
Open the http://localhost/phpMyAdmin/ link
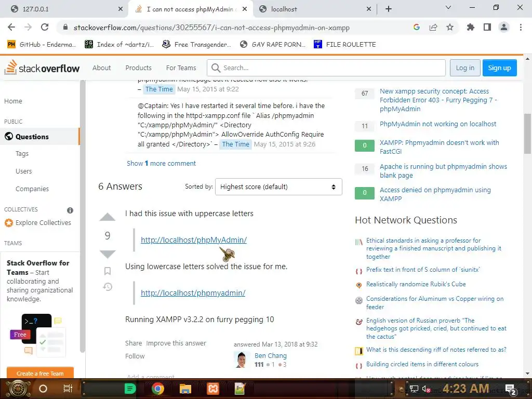tap(194, 240)
